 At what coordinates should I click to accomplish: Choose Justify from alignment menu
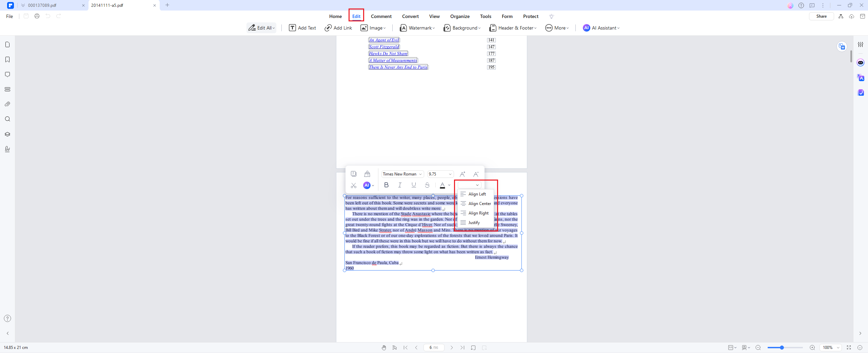tap(476, 223)
